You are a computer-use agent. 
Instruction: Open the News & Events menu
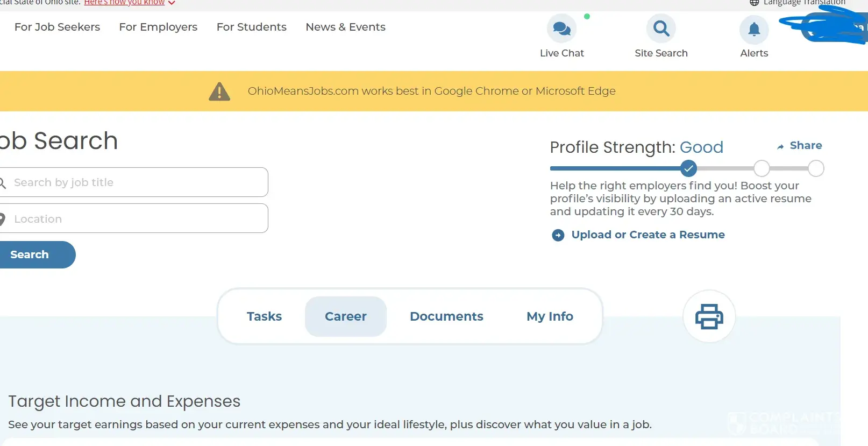tap(345, 27)
